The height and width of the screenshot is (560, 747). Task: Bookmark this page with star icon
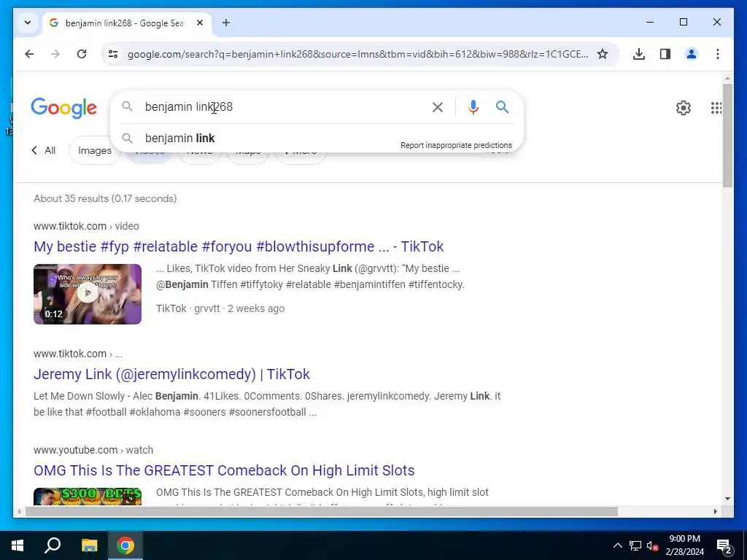603,54
